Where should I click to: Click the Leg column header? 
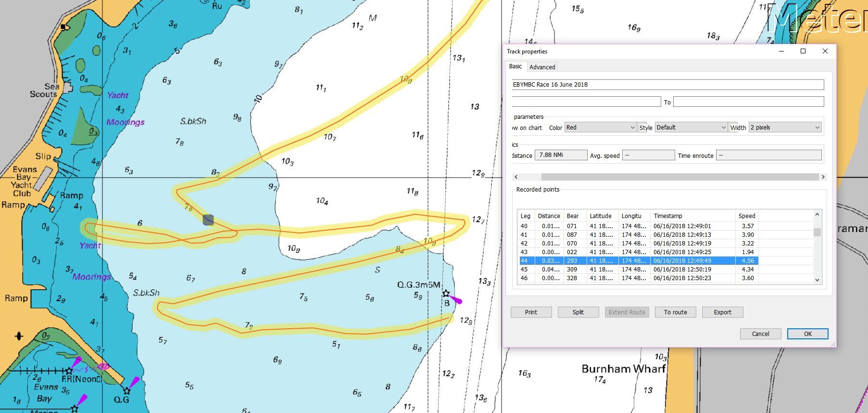526,216
